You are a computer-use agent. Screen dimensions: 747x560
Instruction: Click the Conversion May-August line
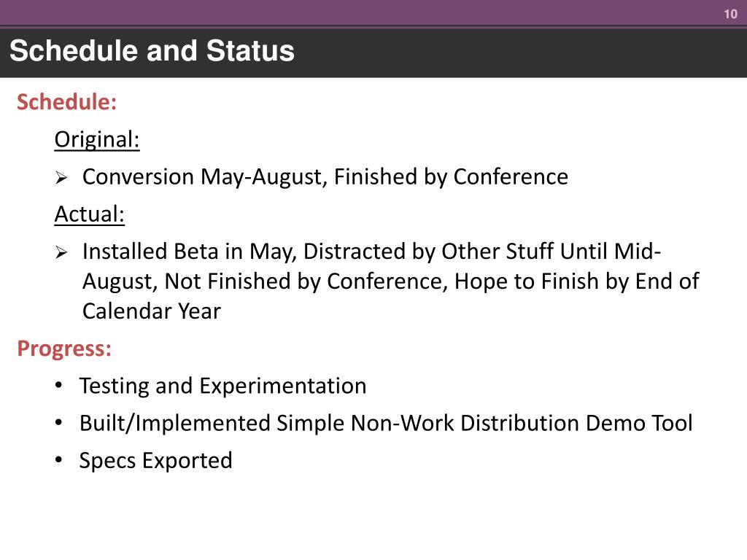(x=325, y=177)
